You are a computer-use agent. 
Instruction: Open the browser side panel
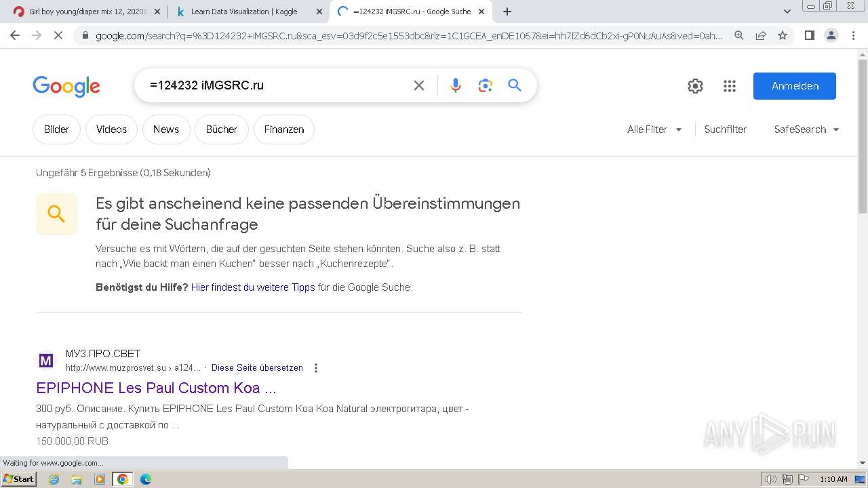click(809, 35)
